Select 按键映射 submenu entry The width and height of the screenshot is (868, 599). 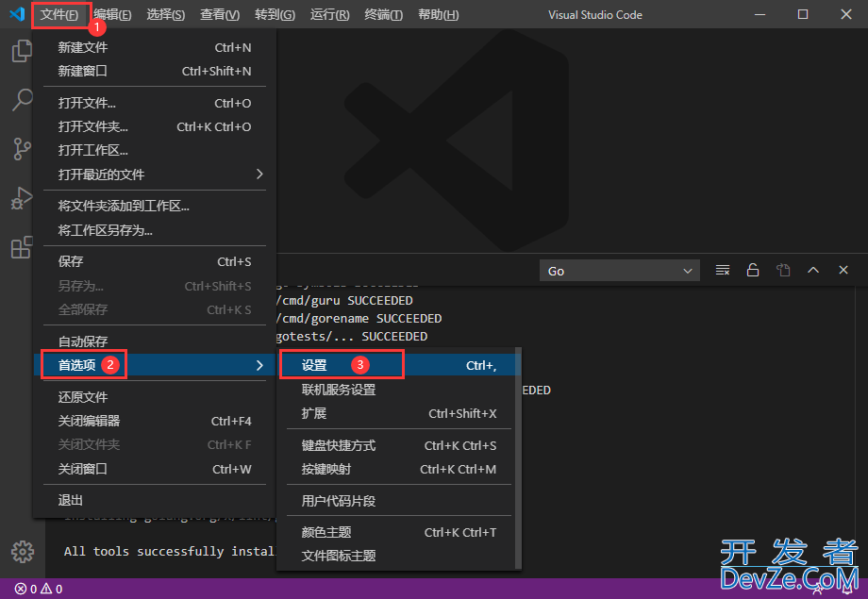[398, 470]
